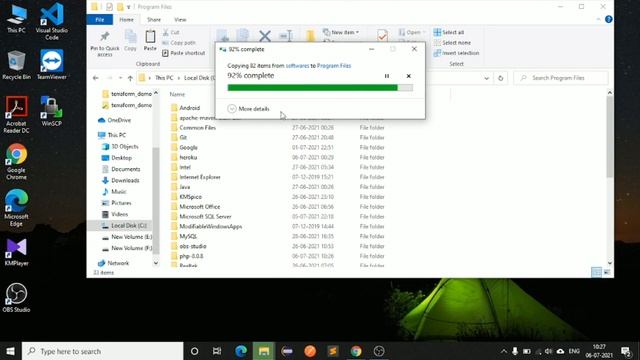Open WinSCP desktop shortcut

[51, 111]
